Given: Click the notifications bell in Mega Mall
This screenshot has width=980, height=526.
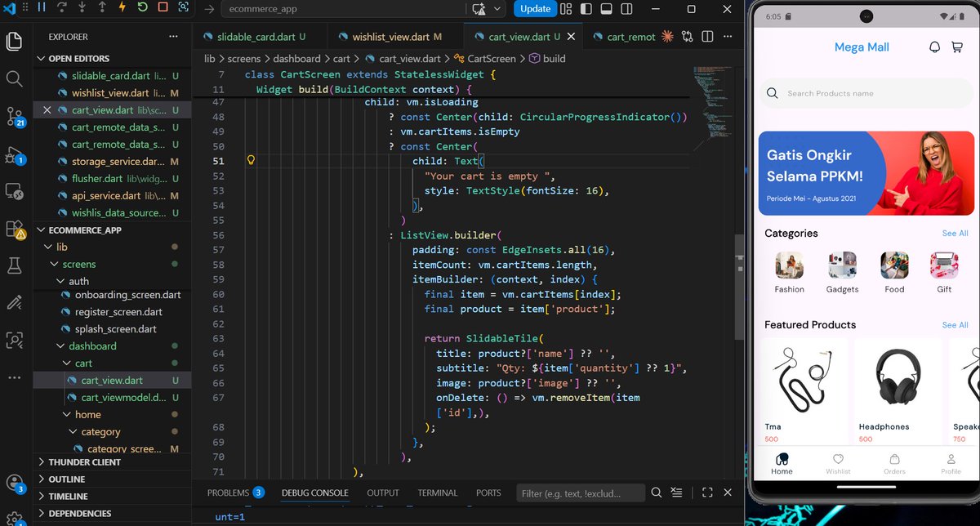Looking at the screenshot, I should coord(933,47).
